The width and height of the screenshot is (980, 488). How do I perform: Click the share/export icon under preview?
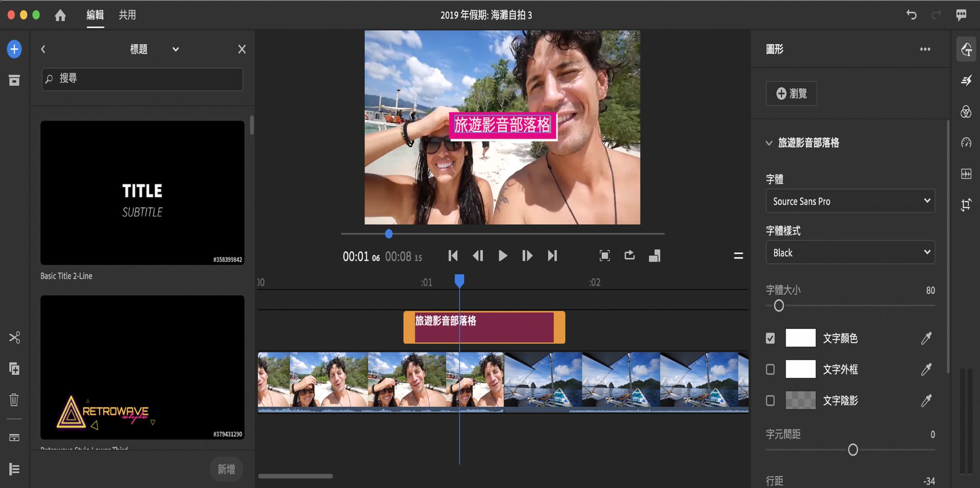pos(629,255)
